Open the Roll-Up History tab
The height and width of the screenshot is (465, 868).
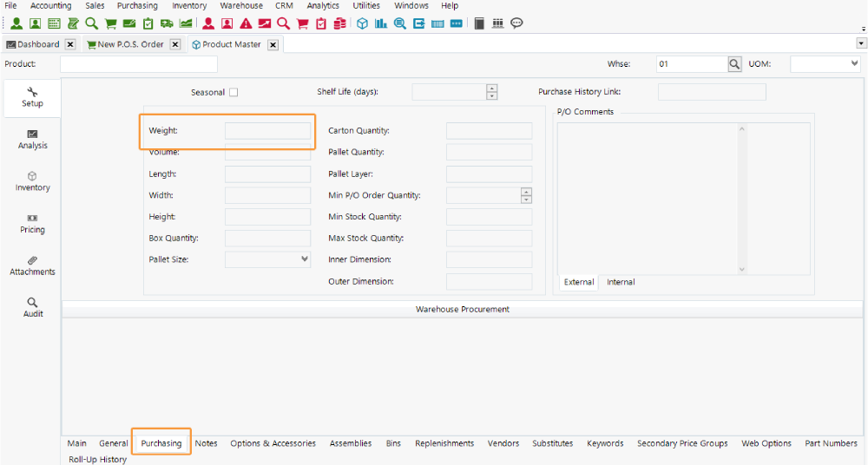[x=97, y=460]
